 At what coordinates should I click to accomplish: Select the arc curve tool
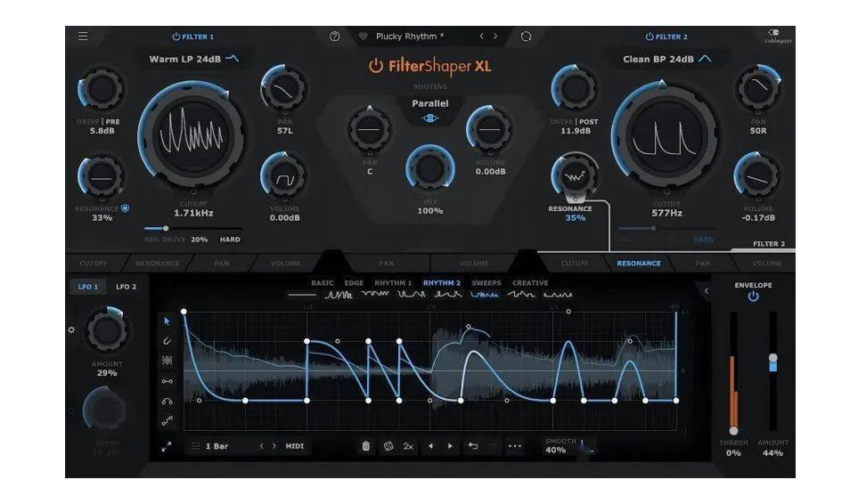click(167, 401)
